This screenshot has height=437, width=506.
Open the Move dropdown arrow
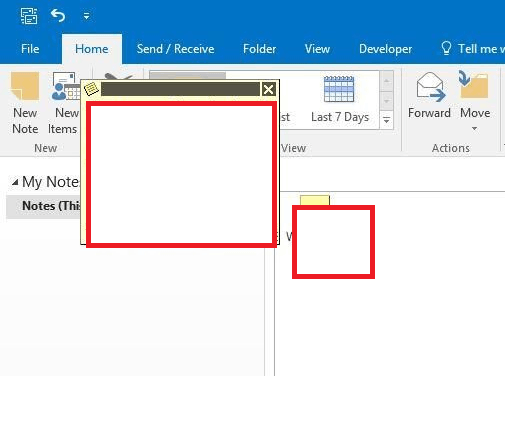pos(474,128)
